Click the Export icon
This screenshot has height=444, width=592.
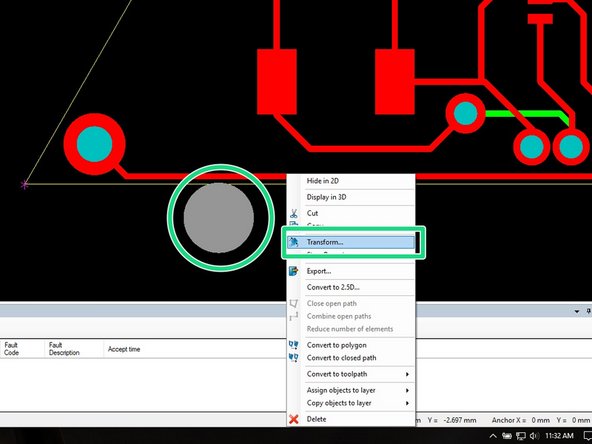click(x=293, y=271)
